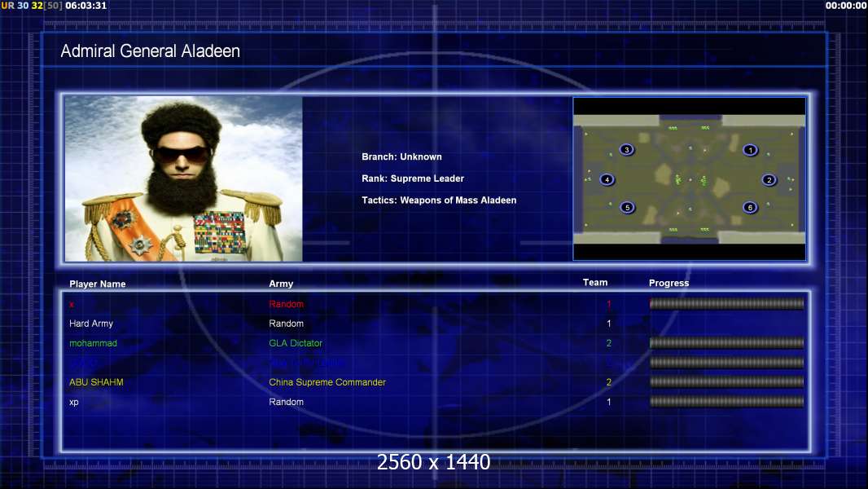Click the 06:03:31 clock at top left
The height and width of the screenshot is (489, 868).
[x=85, y=6]
